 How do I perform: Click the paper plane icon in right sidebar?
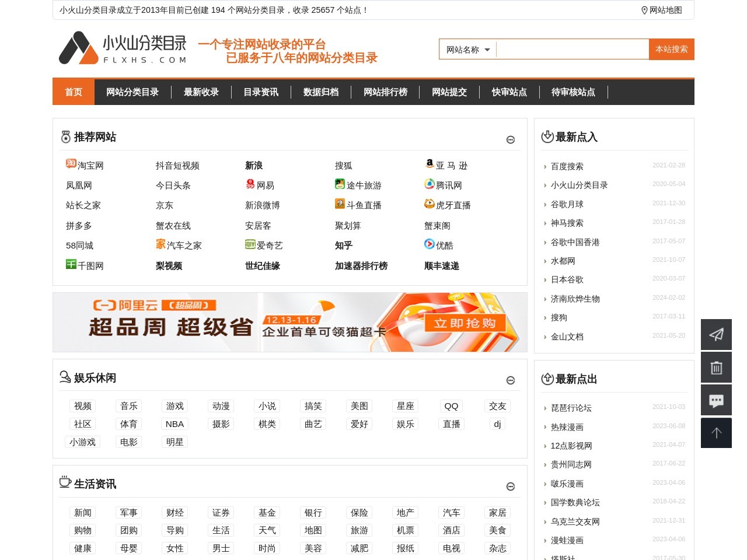click(x=716, y=334)
